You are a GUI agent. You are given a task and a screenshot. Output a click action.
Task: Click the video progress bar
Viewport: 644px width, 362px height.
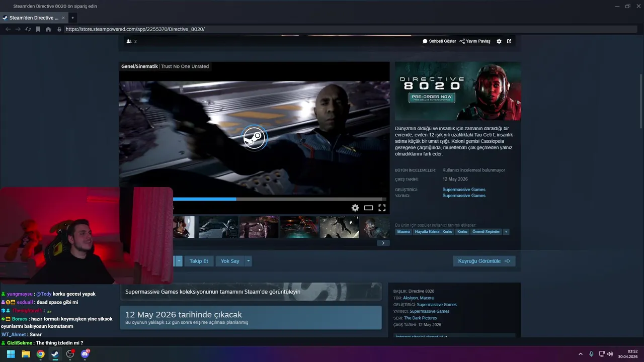280,199
